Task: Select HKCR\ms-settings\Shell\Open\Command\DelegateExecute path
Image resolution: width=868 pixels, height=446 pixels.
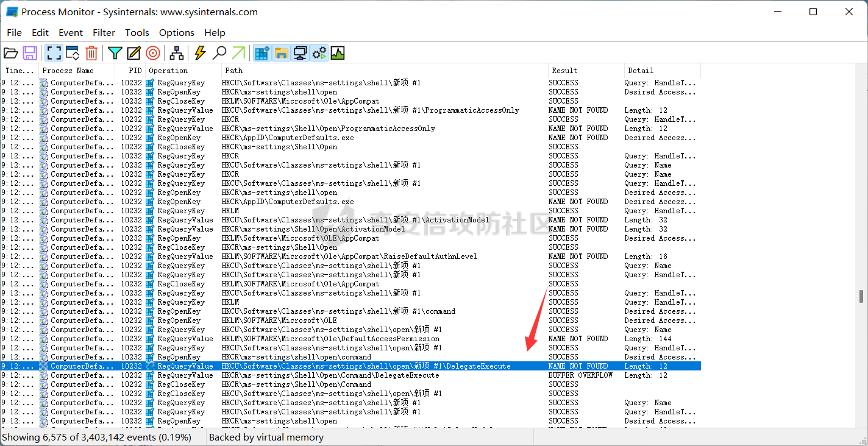Action: point(330,375)
